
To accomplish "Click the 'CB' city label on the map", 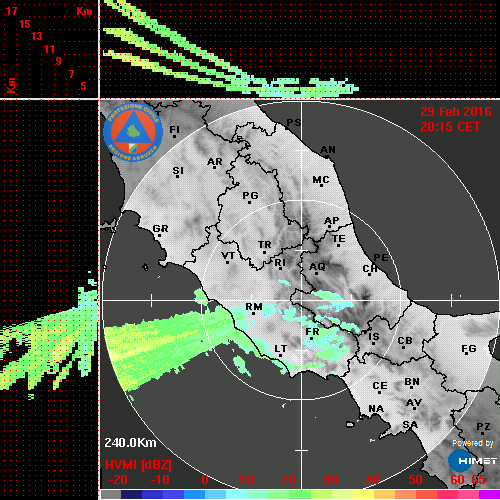I will click(x=405, y=341).
